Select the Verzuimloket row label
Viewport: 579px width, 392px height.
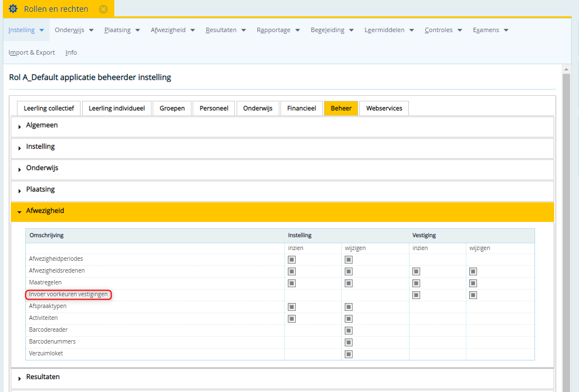46,353
